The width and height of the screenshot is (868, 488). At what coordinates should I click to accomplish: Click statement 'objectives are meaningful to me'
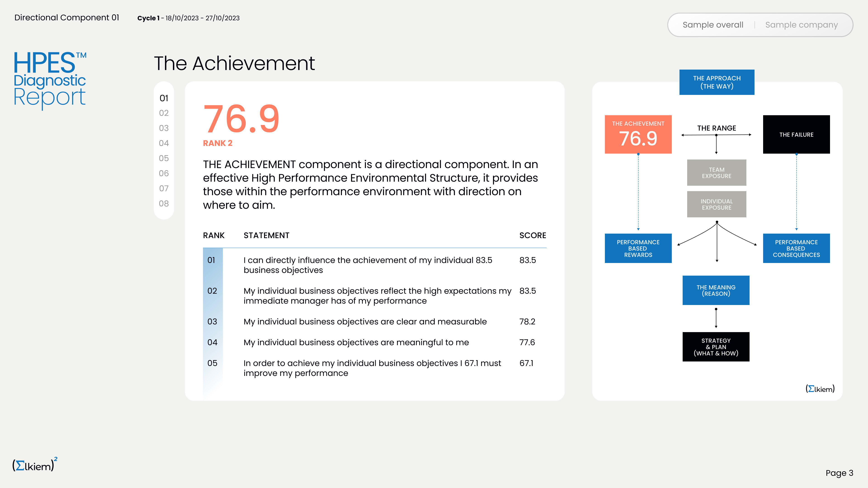coord(356,343)
